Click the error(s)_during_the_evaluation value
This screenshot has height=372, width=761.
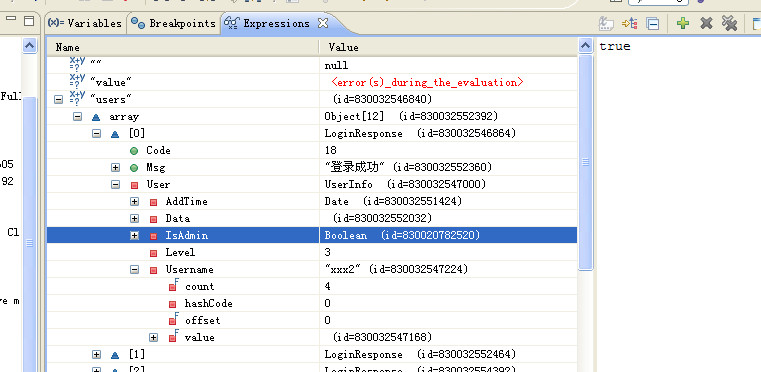point(427,83)
